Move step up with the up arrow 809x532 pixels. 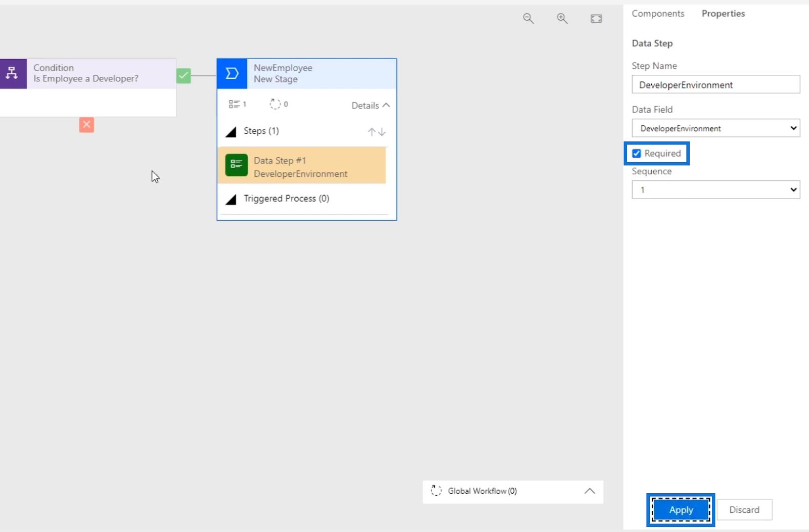(x=372, y=132)
